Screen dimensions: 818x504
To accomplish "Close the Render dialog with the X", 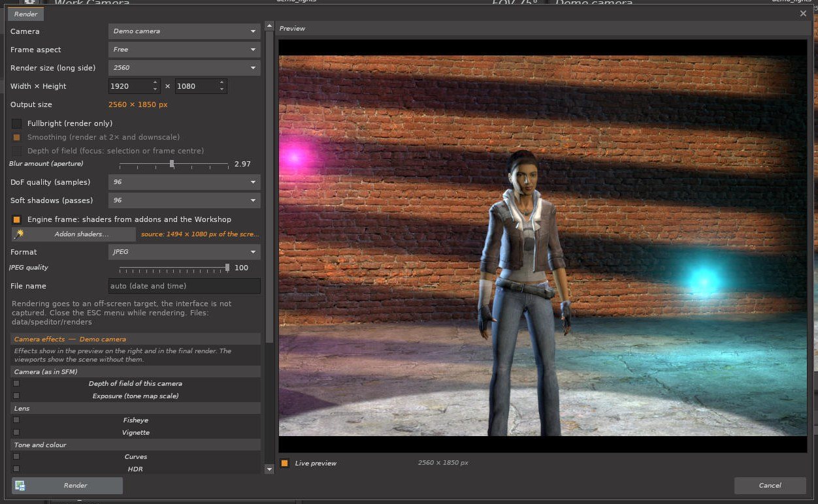I will [803, 13].
